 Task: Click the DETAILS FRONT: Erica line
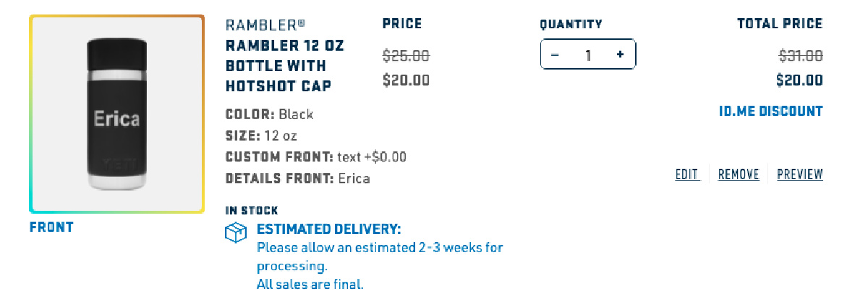[x=297, y=178]
